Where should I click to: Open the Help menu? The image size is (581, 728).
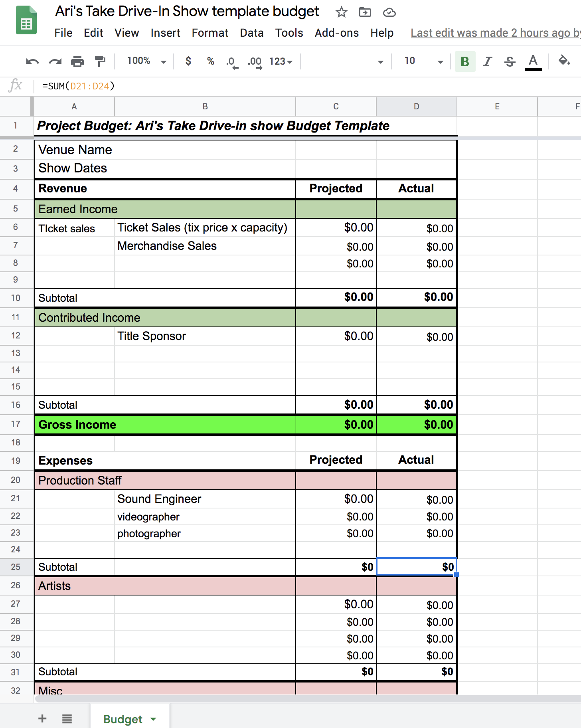(x=382, y=33)
